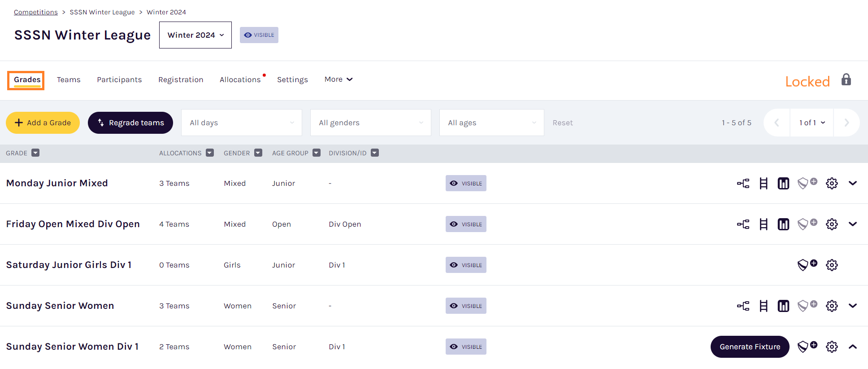Open ladder icon for Monday Junior Mixed
The width and height of the screenshot is (868, 369).
(x=764, y=183)
